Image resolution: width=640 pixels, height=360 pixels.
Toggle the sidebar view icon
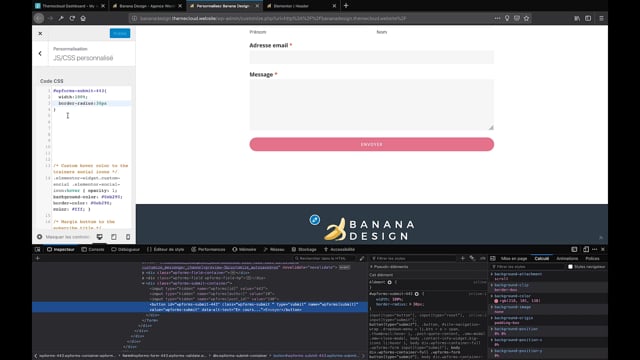588,18
